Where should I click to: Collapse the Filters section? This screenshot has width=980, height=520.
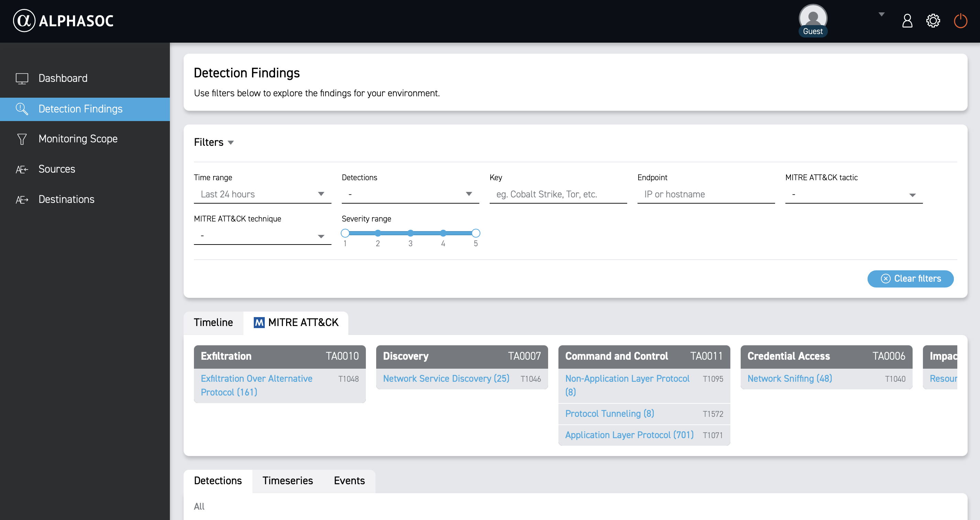coord(214,142)
